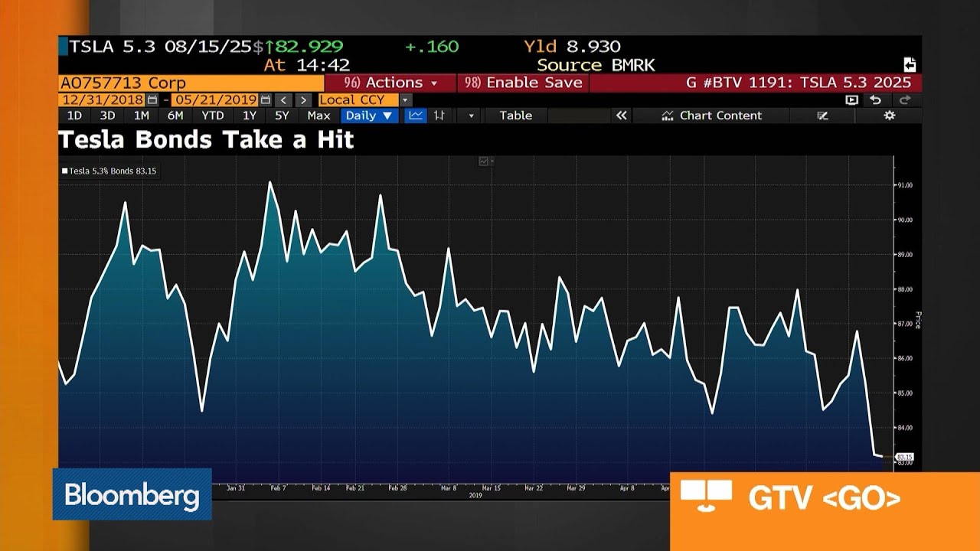Click the +.160 price change value
Screen dimensions: 980x551
(x=432, y=47)
